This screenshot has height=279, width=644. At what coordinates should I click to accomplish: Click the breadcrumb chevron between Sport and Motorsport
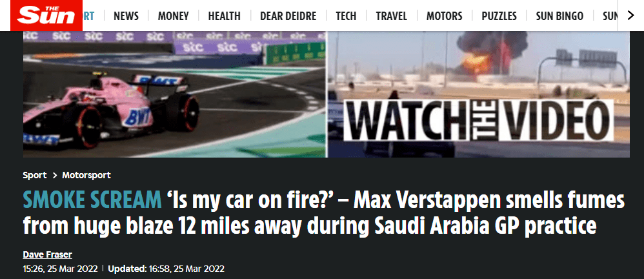click(x=55, y=176)
